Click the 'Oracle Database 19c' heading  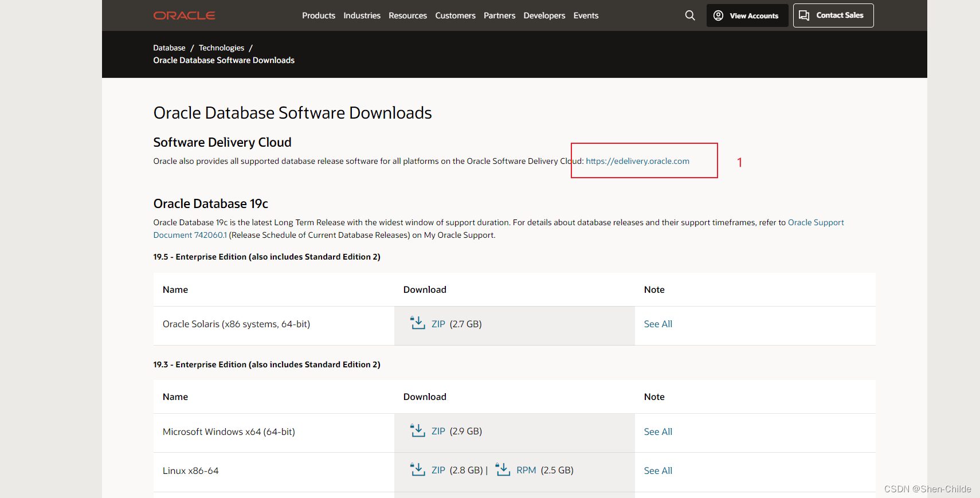coord(210,203)
